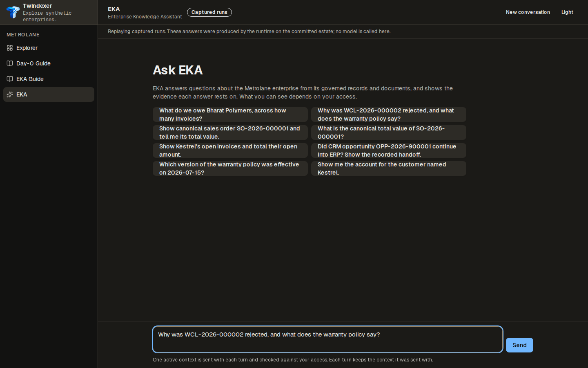Click the 'Enterprise Knowledge Assistant' subtitle
The width and height of the screenshot is (588, 368).
pyautogui.click(x=145, y=17)
